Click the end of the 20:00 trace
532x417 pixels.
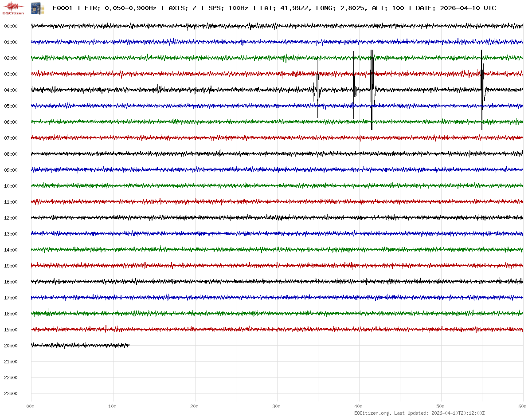[129, 345]
